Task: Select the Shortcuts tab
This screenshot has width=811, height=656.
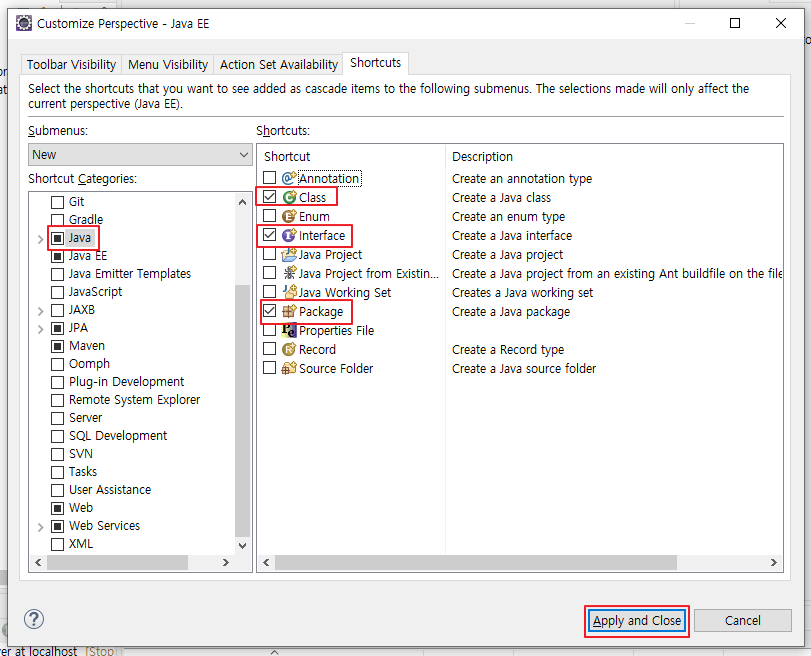Action: [376, 63]
